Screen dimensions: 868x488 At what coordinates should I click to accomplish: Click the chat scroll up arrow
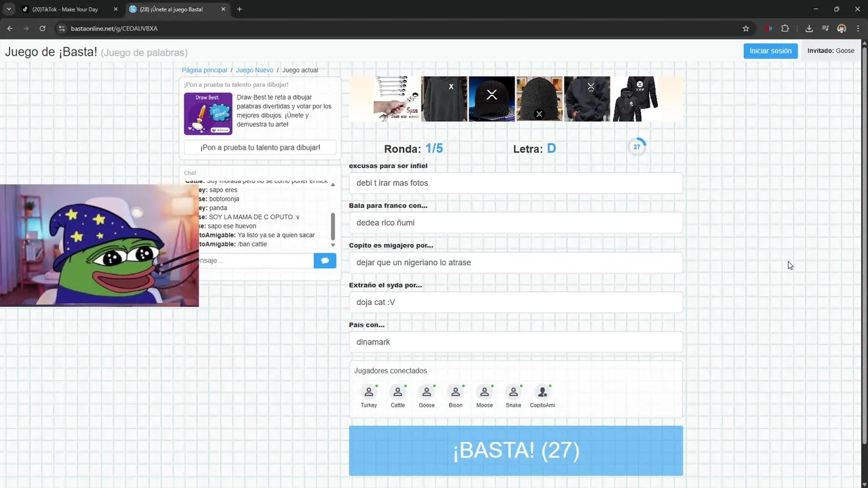(333, 184)
